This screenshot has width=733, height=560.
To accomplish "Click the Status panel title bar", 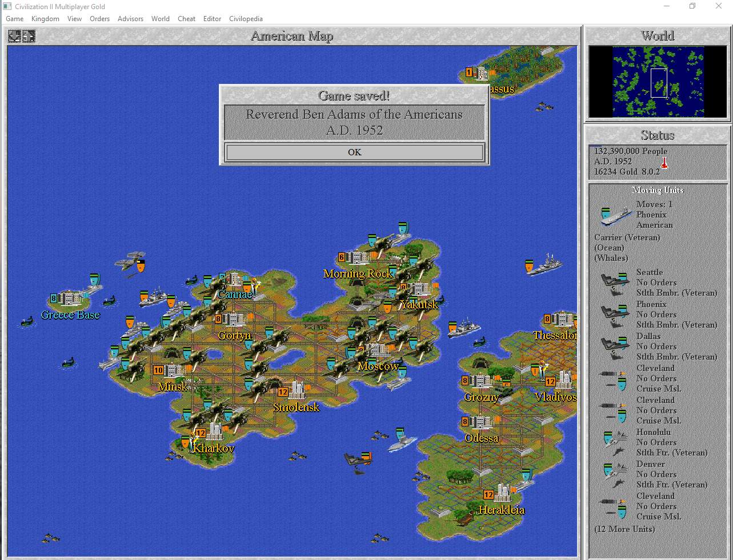I will (x=658, y=135).
